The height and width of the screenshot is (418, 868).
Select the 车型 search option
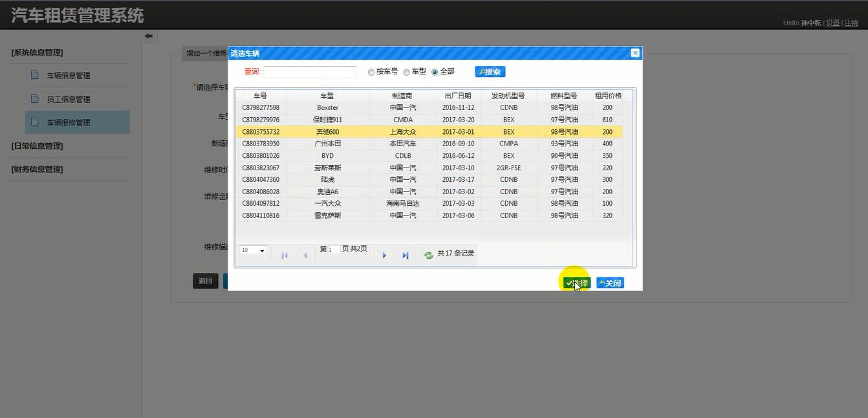point(406,72)
